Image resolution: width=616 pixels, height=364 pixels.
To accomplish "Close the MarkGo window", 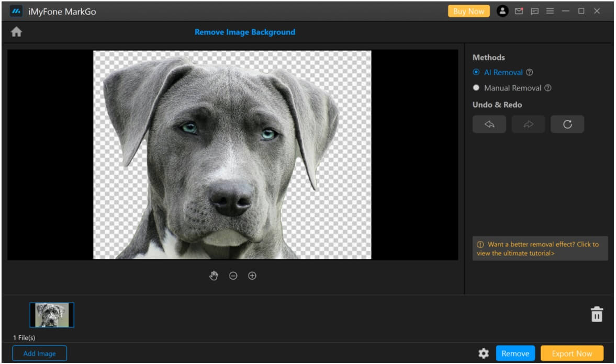I will click(597, 11).
